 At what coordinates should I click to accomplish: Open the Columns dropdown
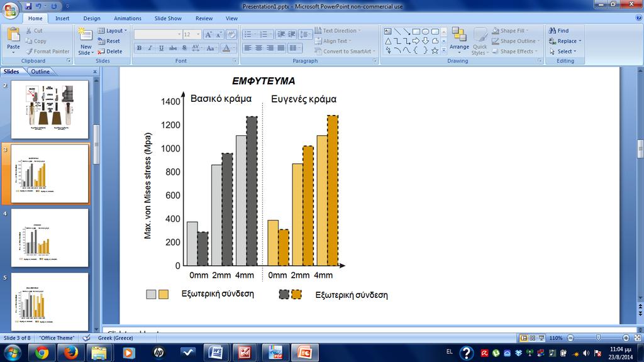point(294,48)
